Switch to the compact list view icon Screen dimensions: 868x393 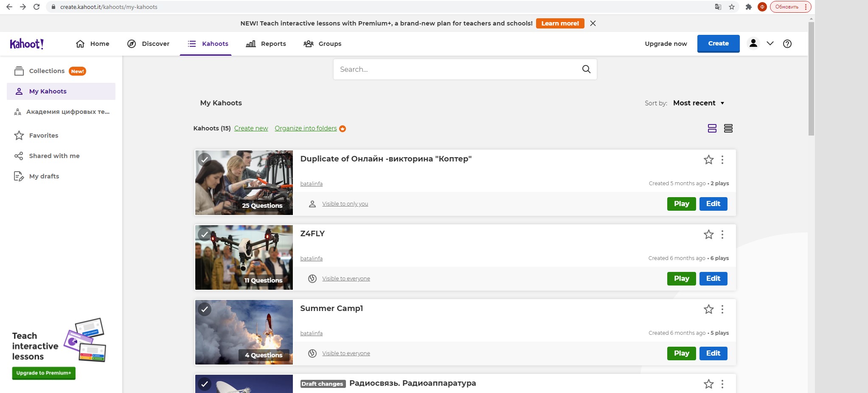click(728, 128)
